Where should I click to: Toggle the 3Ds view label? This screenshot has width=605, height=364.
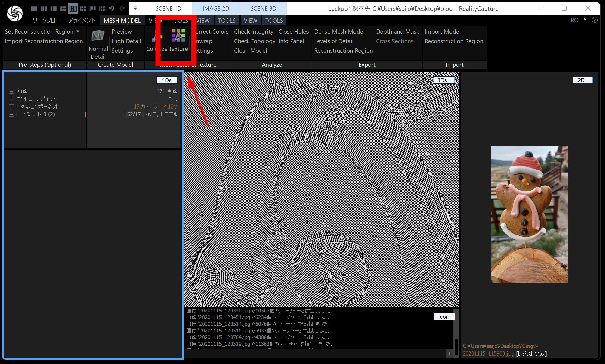coord(442,80)
